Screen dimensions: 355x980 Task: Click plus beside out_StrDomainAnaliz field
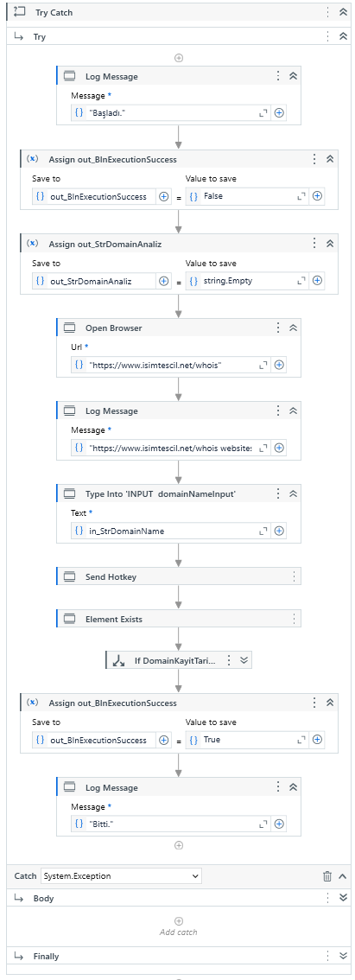[164, 281]
